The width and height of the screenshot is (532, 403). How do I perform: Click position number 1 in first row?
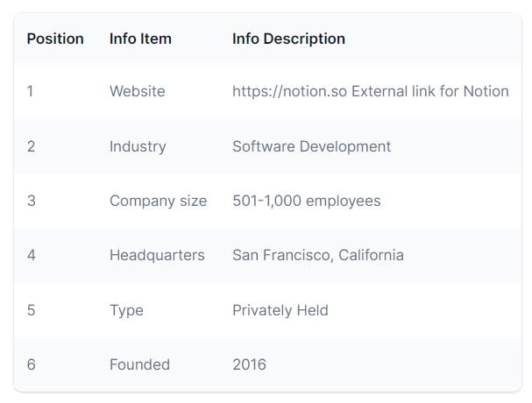(x=31, y=91)
